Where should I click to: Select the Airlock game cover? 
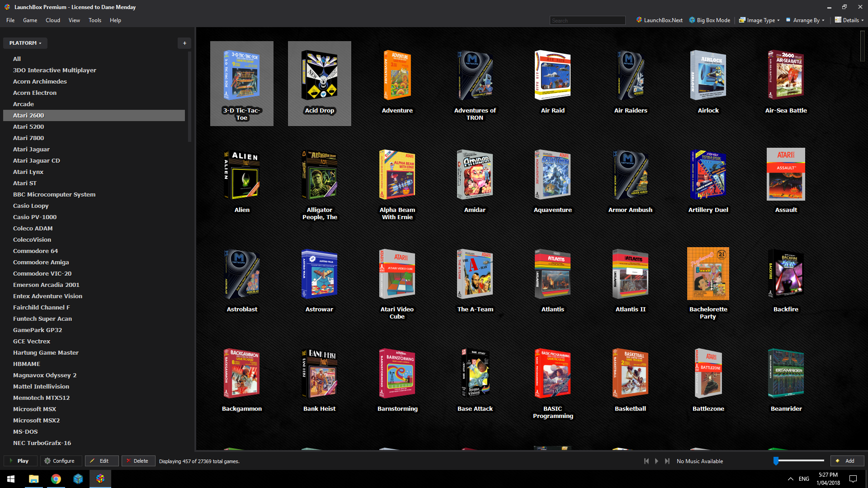pos(708,75)
